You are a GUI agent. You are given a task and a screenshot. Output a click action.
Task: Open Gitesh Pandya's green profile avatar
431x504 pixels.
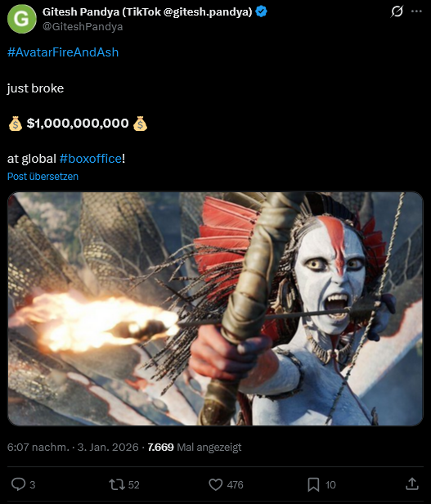21,19
